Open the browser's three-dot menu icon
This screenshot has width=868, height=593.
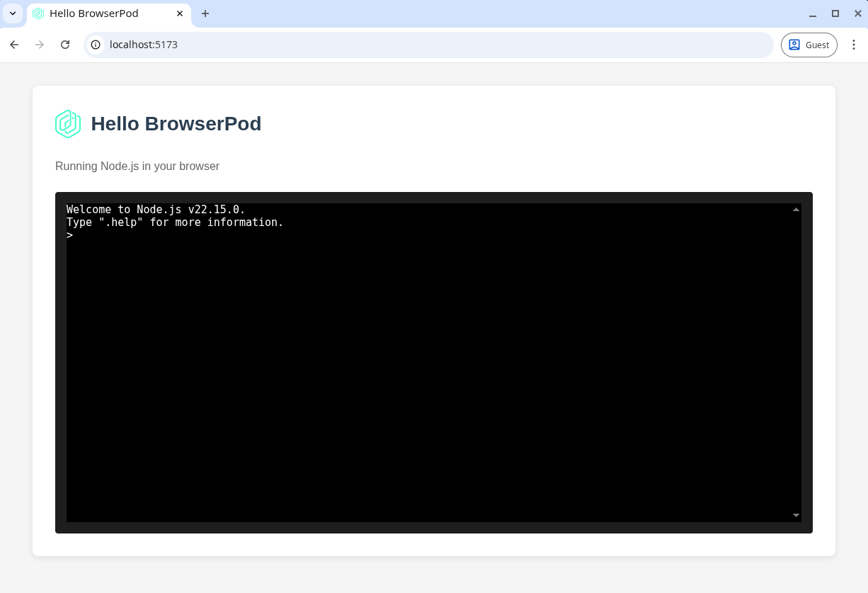coord(855,45)
